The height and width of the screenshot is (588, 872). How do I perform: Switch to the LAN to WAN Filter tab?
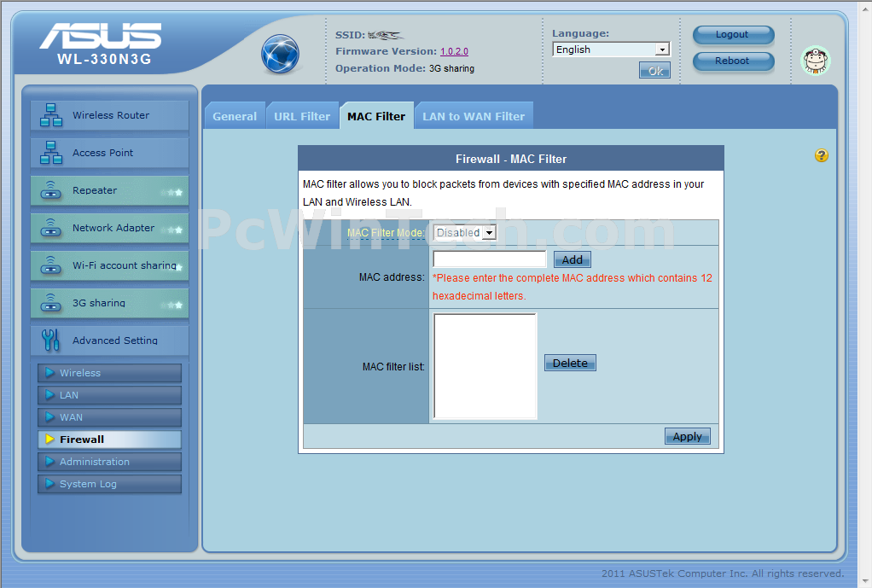coord(474,116)
